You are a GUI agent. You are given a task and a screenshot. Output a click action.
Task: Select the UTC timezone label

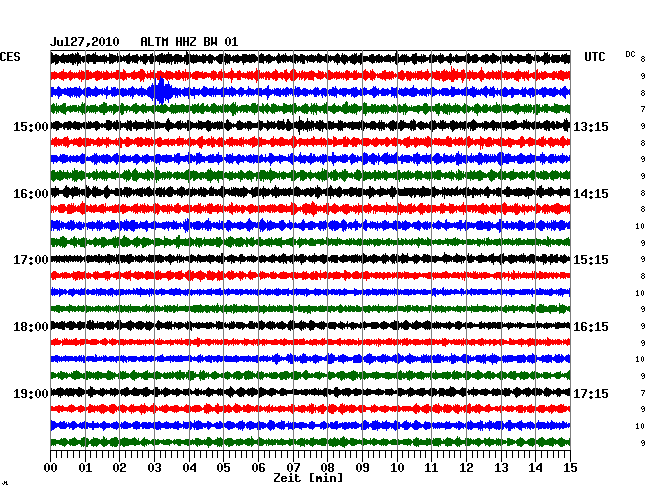tap(595, 57)
